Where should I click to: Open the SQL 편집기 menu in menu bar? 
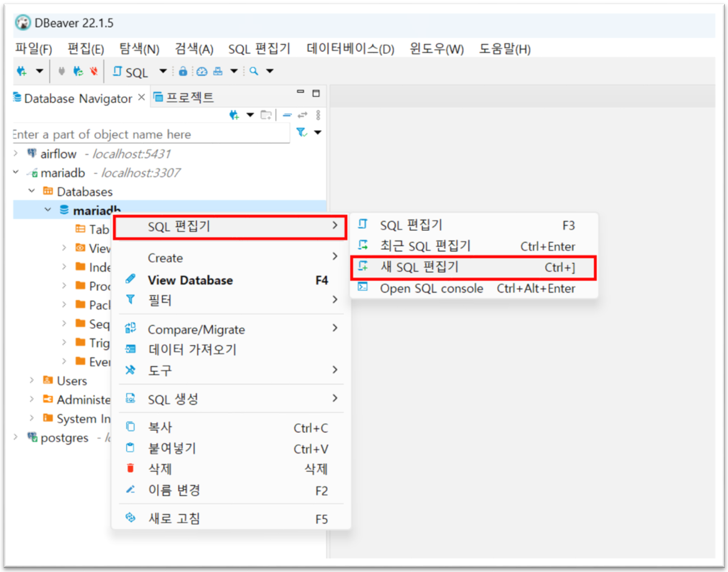pos(259,49)
